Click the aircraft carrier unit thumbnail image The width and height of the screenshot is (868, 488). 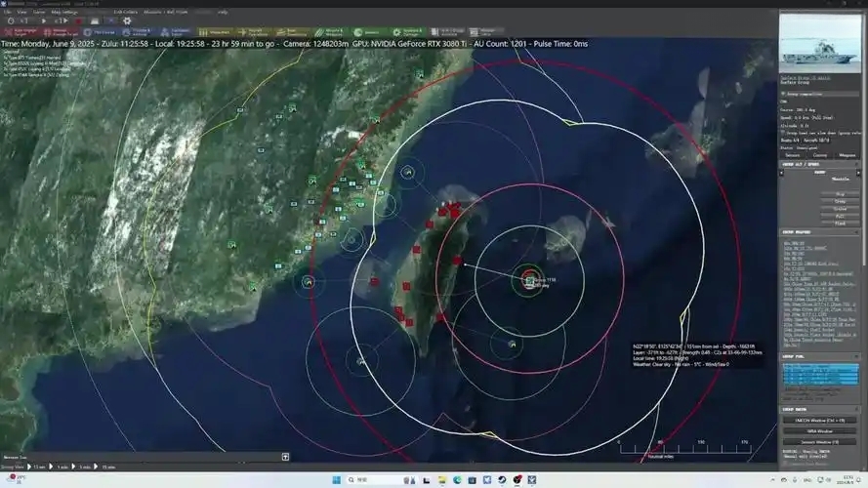point(820,44)
